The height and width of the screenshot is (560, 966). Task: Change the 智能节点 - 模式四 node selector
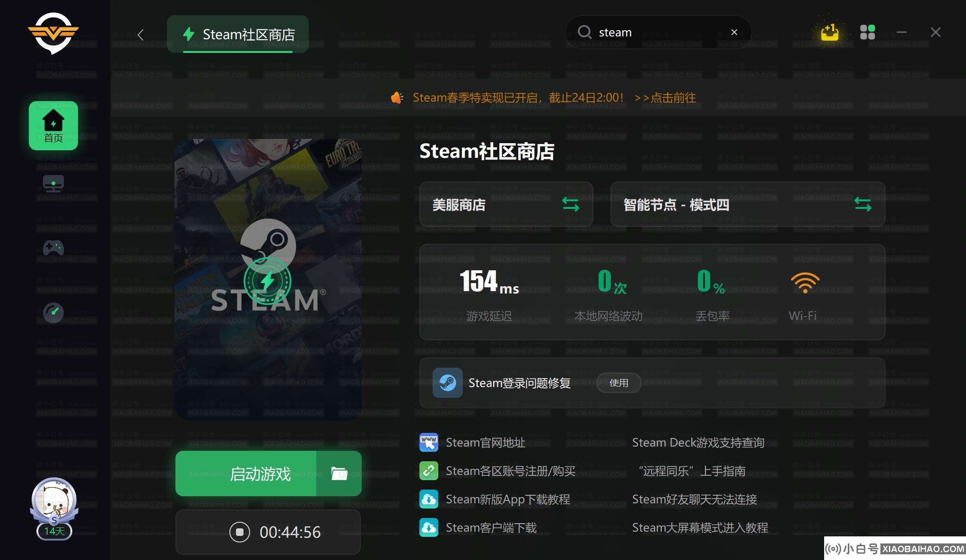click(x=748, y=204)
